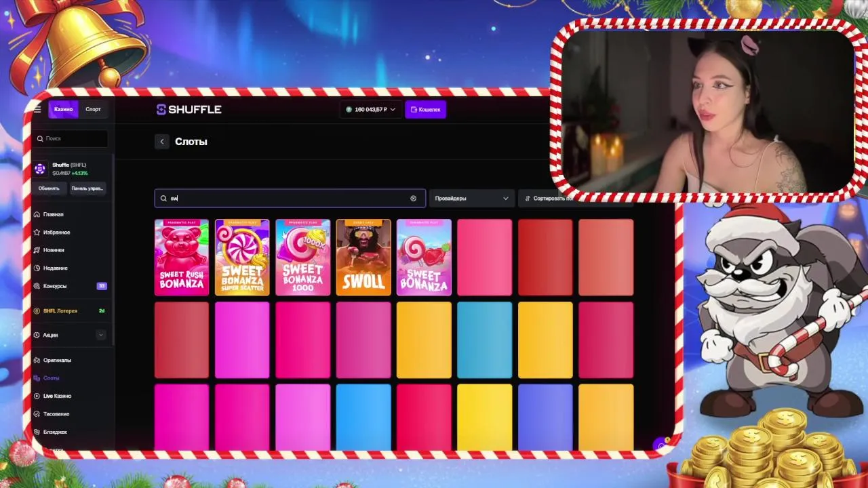Click the SHFL Лотерея 2d badge
The width and height of the screenshot is (868, 488).
[x=102, y=310]
